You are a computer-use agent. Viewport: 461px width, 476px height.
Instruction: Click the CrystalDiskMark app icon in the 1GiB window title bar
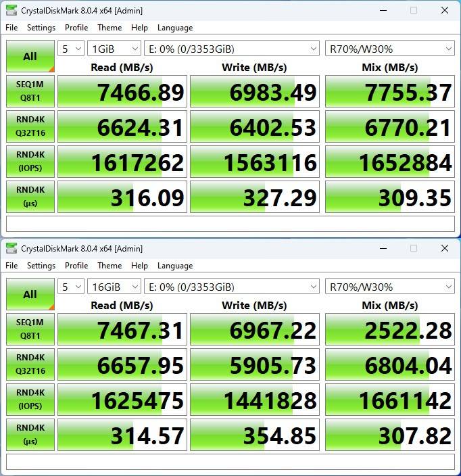[x=11, y=10]
